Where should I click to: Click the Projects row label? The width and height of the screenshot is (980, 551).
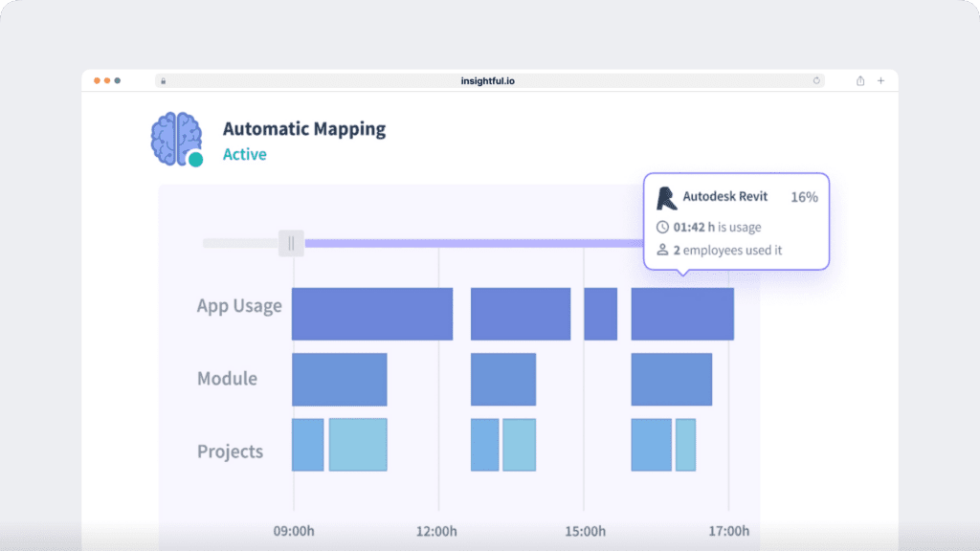(230, 452)
